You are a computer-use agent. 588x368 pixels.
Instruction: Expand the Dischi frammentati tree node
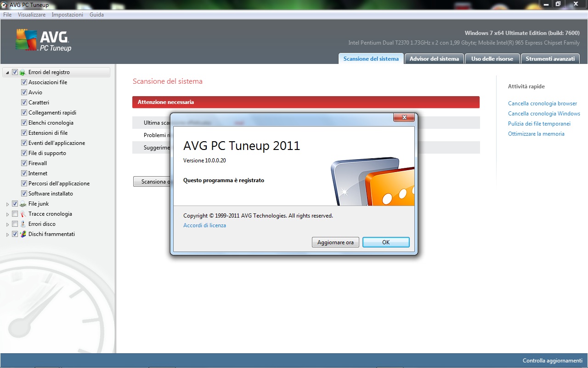[7, 234]
